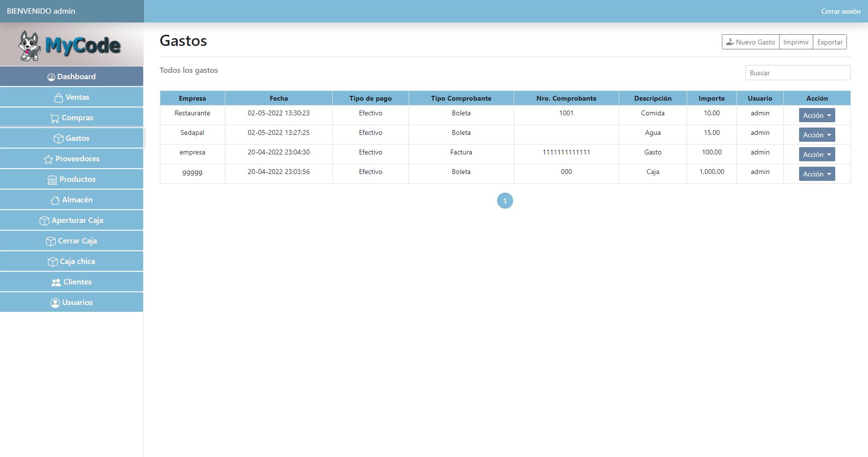Open the Aperturar Caja menu item

pyautogui.click(x=72, y=220)
